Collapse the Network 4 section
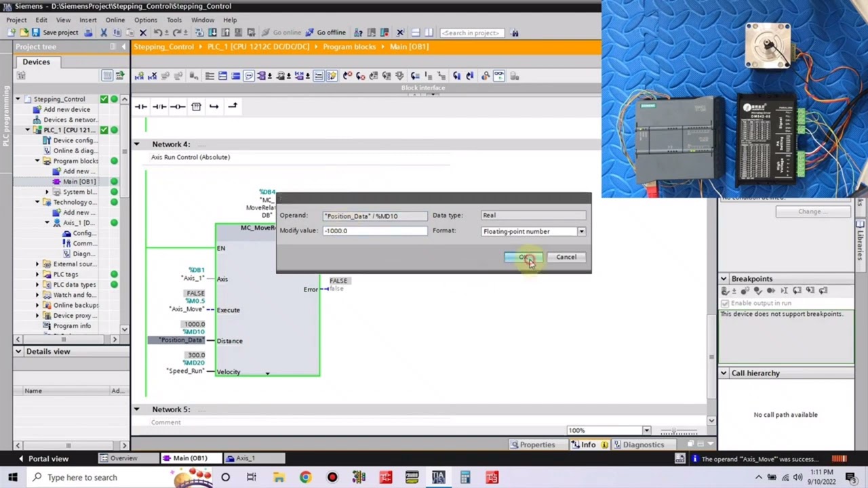This screenshot has height=488, width=868. tap(136, 144)
